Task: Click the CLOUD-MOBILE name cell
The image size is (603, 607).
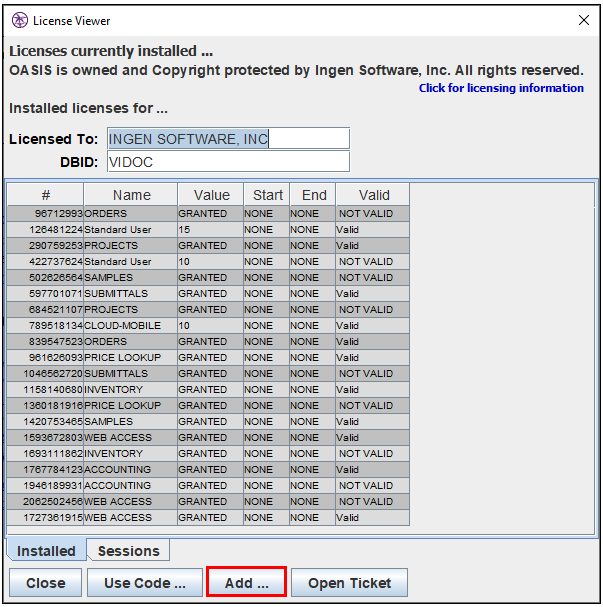Action: (x=130, y=326)
